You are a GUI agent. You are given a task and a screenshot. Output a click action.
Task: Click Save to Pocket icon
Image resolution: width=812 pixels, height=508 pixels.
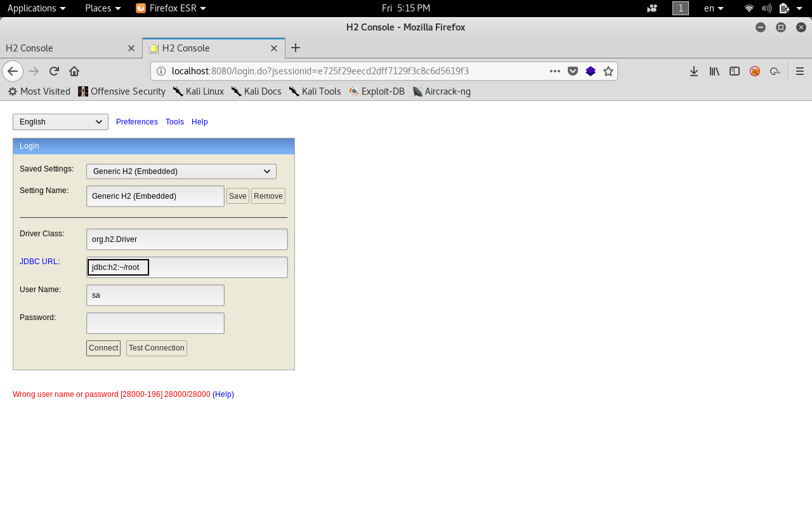click(x=573, y=71)
